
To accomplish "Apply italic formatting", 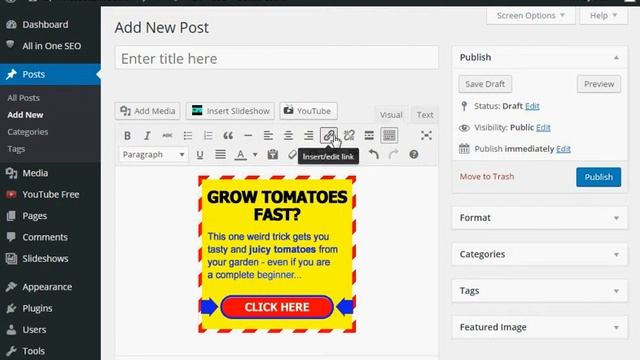I will [147, 136].
